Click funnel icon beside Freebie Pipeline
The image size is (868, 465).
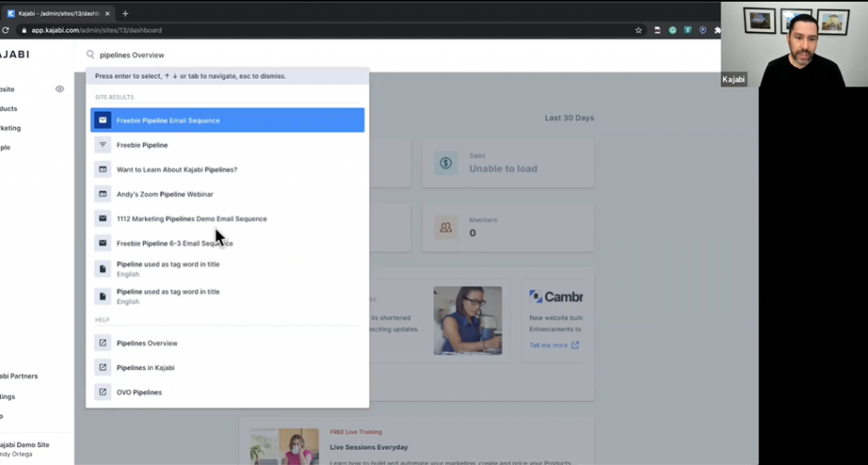click(x=103, y=144)
